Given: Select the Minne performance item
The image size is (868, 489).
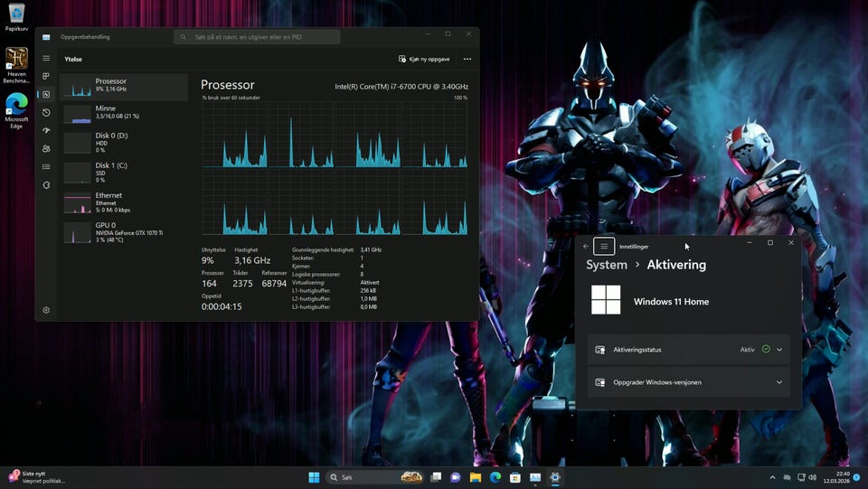Looking at the screenshot, I should (123, 112).
